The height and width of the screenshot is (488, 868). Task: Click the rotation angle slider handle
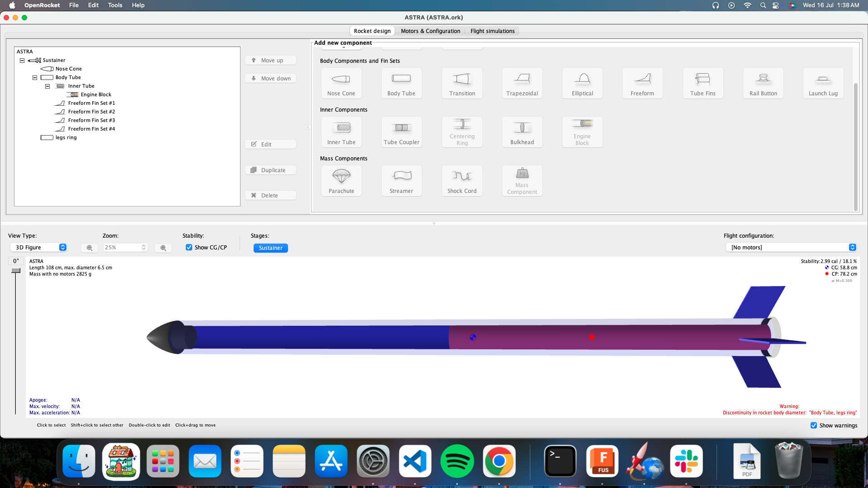click(x=16, y=271)
